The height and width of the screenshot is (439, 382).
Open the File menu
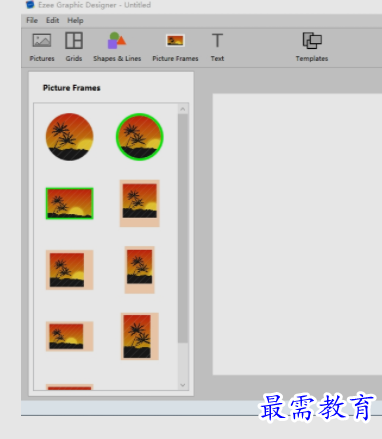(32, 20)
